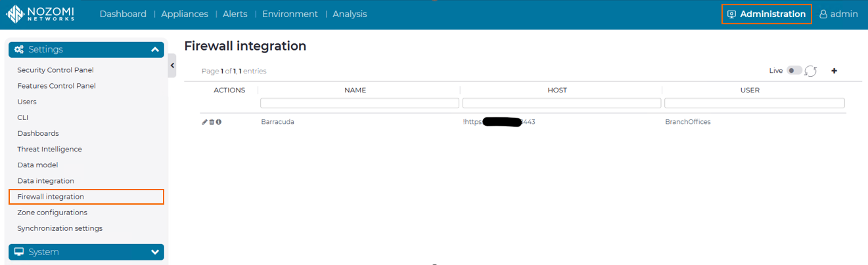This screenshot has height=265, width=868.
Task: Collapse the Settings section
Action: pos(155,50)
